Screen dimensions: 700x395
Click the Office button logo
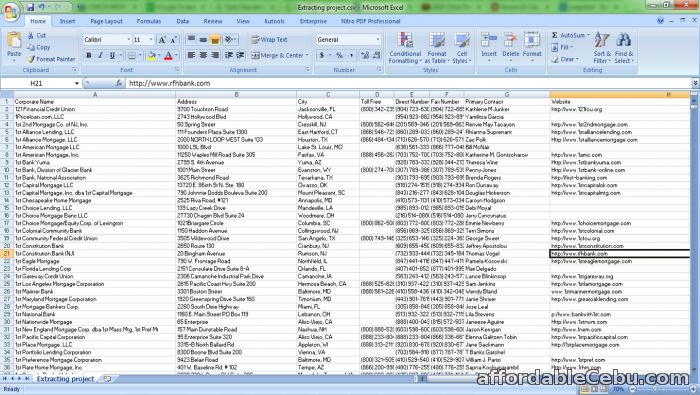pos(11,11)
